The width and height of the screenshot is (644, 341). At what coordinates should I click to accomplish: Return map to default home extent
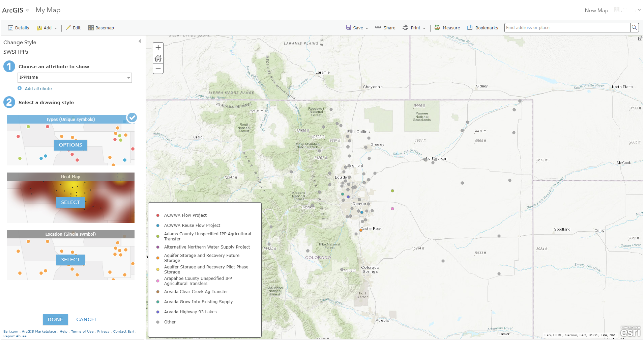158,58
